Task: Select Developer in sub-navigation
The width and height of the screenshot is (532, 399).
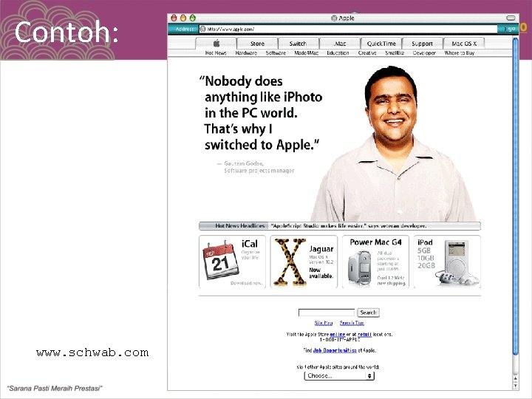Action: (424, 53)
